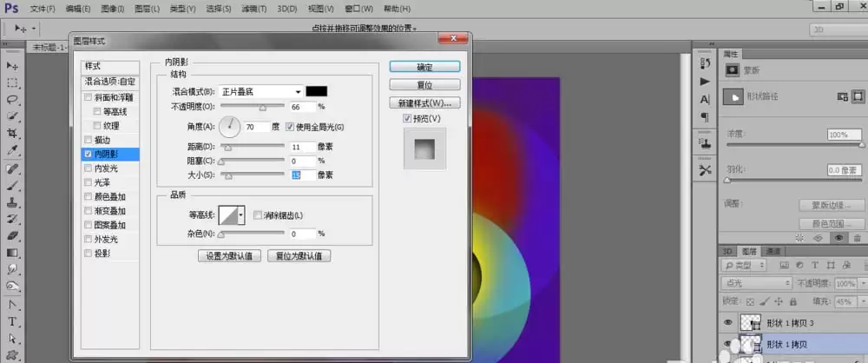
Task: Toggle the 预览 checkbox
Action: click(408, 118)
